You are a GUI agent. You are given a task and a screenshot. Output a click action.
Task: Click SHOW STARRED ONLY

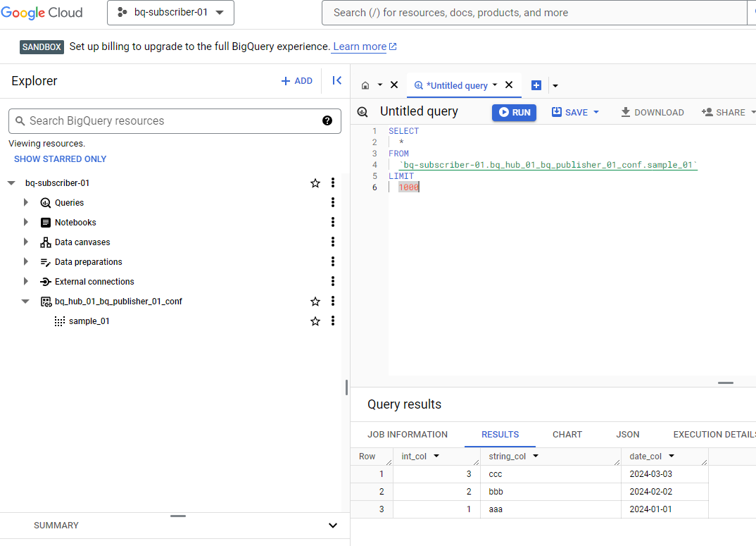(61, 159)
